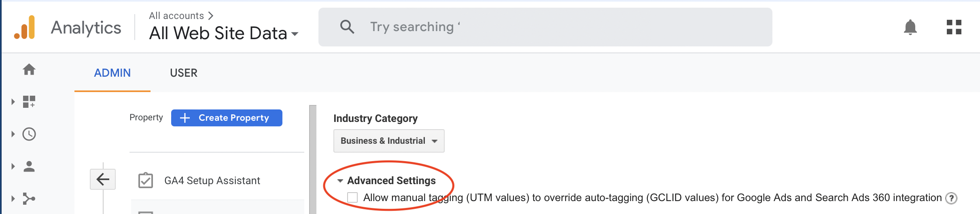Open Google apps grid icon
This screenshot has height=214, width=980.
coord(954,27)
